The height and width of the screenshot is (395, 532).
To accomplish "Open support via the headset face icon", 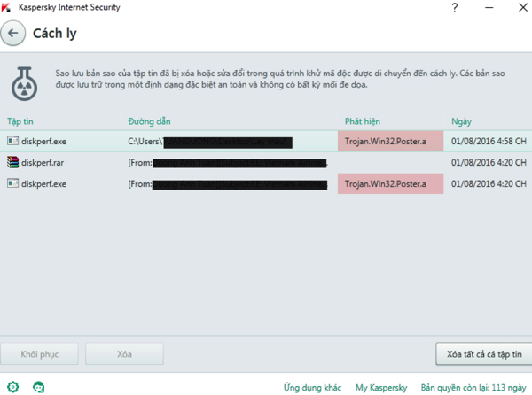I will (38, 387).
